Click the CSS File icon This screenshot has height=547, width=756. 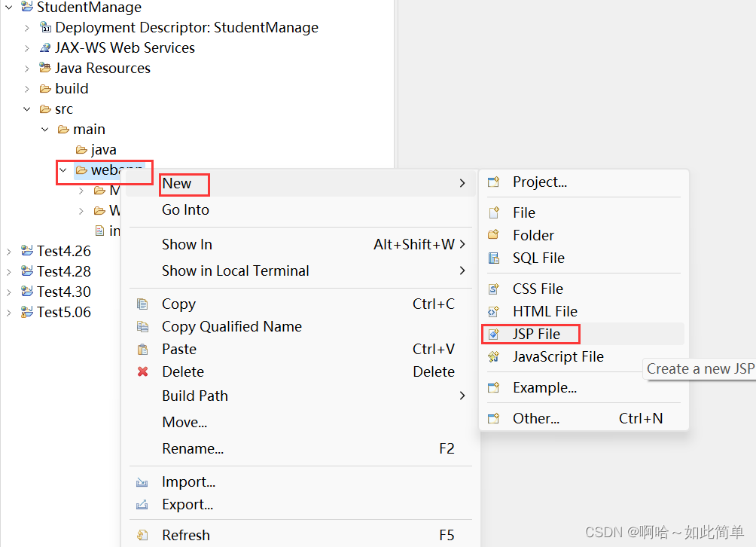pyautogui.click(x=494, y=289)
